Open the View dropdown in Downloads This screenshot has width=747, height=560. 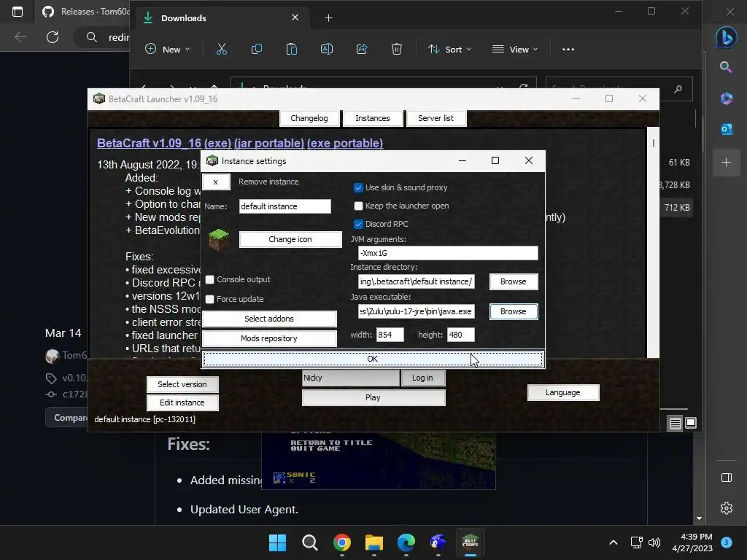pyautogui.click(x=515, y=49)
